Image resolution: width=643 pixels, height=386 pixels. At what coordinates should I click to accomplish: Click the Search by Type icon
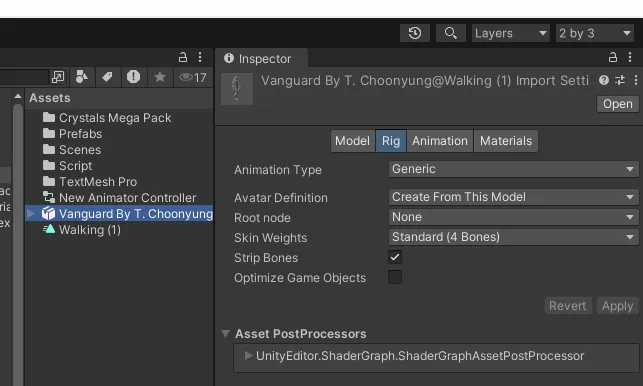click(82, 77)
